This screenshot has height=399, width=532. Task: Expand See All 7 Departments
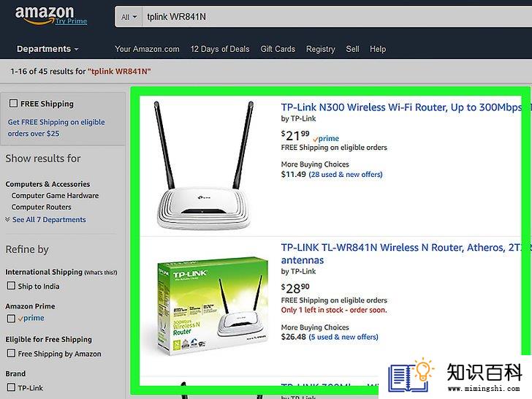pyautogui.click(x=49, y=220)
